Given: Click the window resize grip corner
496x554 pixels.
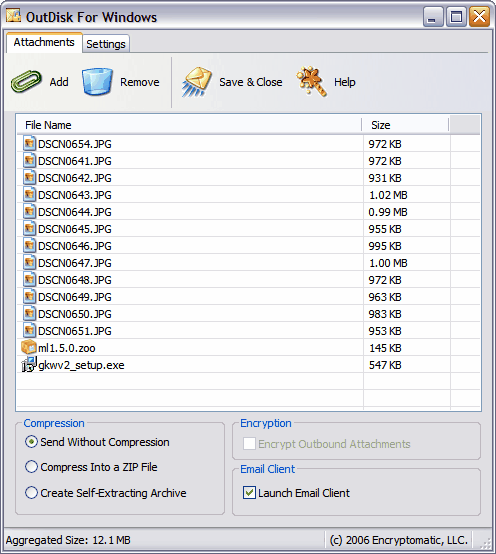Looking at the screenshot, I should pos(486,543).
